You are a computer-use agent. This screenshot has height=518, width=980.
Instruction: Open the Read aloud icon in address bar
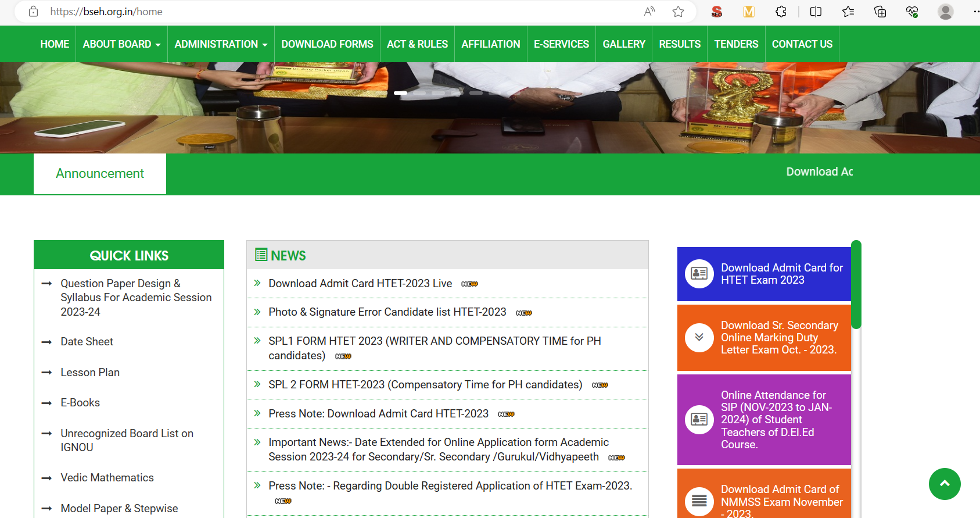point(649,12)
